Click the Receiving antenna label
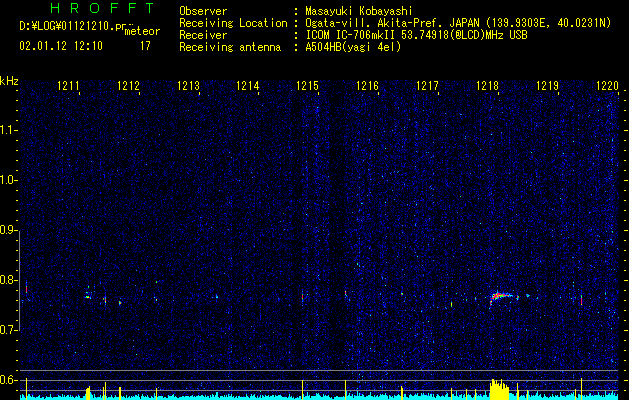Image resolution: width=629 pixels, height=400 pixels. (x=230, y=47)
